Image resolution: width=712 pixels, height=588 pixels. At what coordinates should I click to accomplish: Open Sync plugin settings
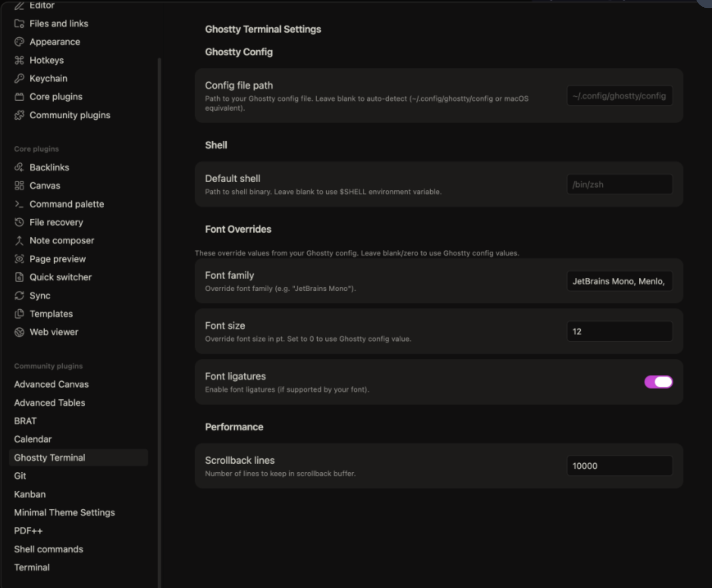(x=78, y=296)
